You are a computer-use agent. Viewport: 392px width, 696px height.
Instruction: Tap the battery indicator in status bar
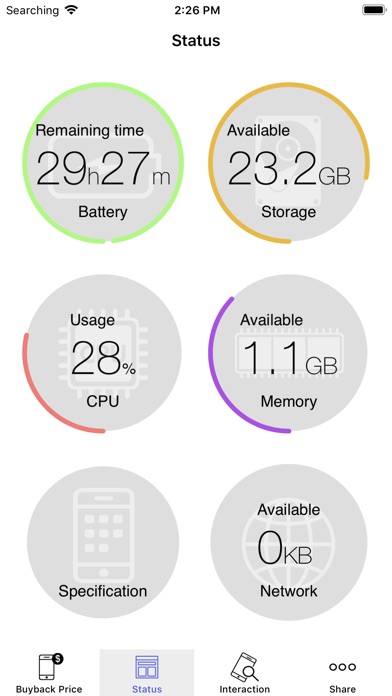[x=374, y=10]
